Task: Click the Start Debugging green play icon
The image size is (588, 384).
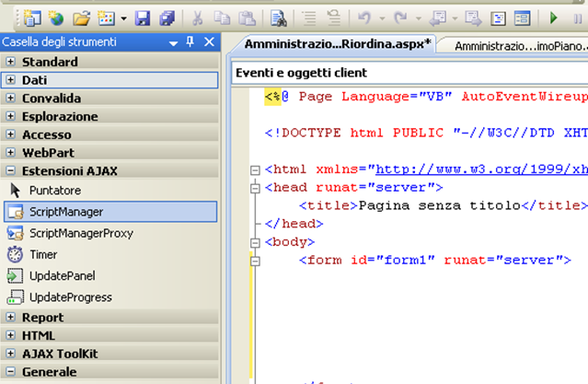Action: (x=554, y=17)
